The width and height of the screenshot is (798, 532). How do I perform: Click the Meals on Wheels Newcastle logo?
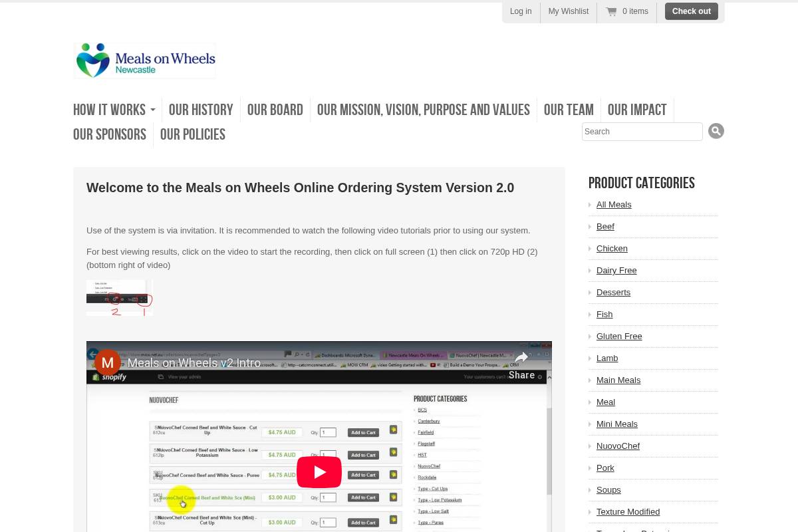point(144,61)
